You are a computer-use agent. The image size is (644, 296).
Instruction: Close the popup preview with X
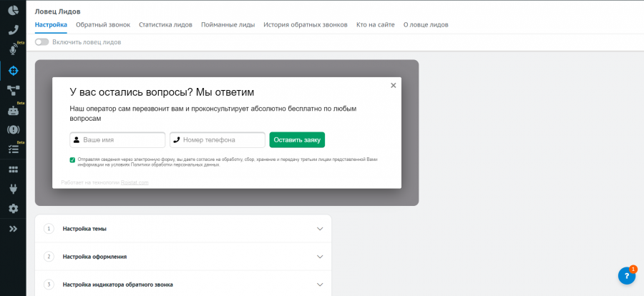coord(393,85)
